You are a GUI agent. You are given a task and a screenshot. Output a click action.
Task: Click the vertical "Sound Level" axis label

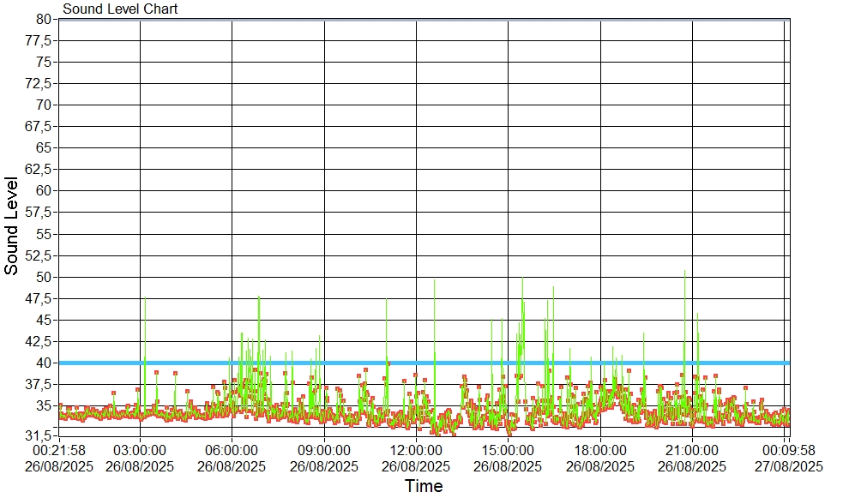point(12,225)
